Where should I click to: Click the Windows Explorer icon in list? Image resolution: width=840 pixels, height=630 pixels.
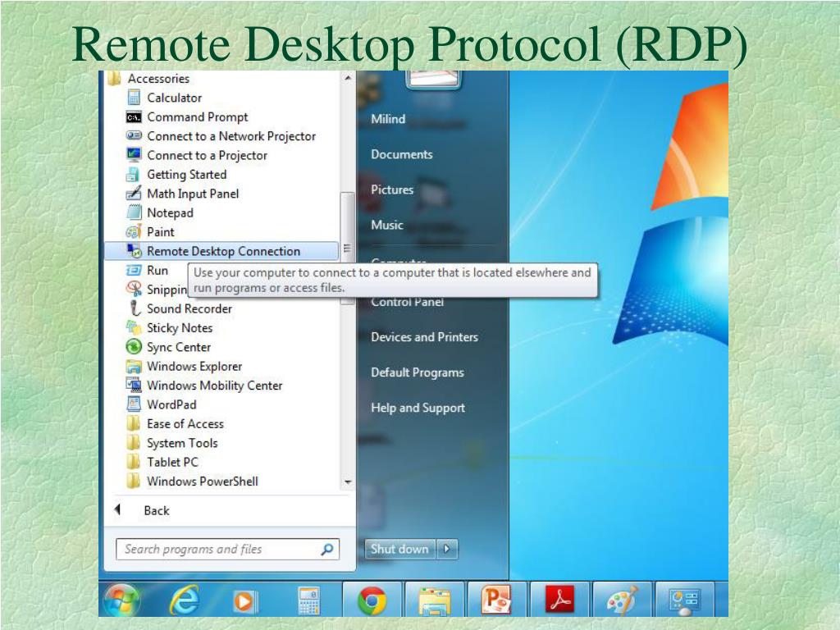click(x=134, y=367)
